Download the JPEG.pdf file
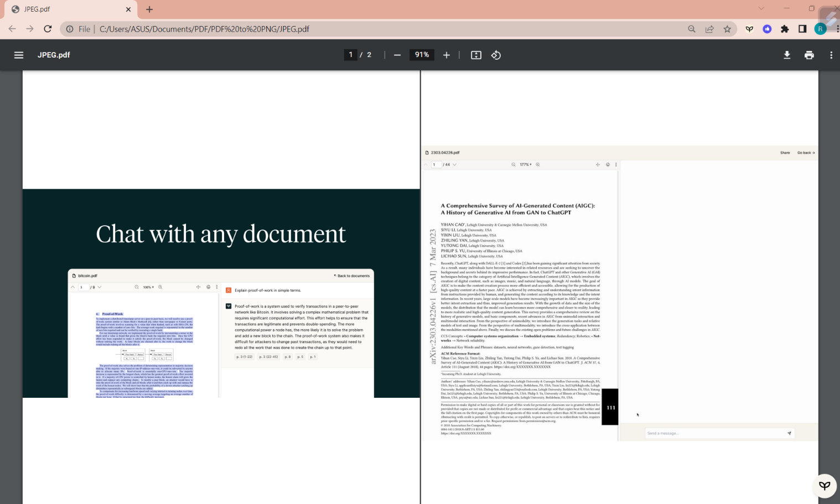 787,55
